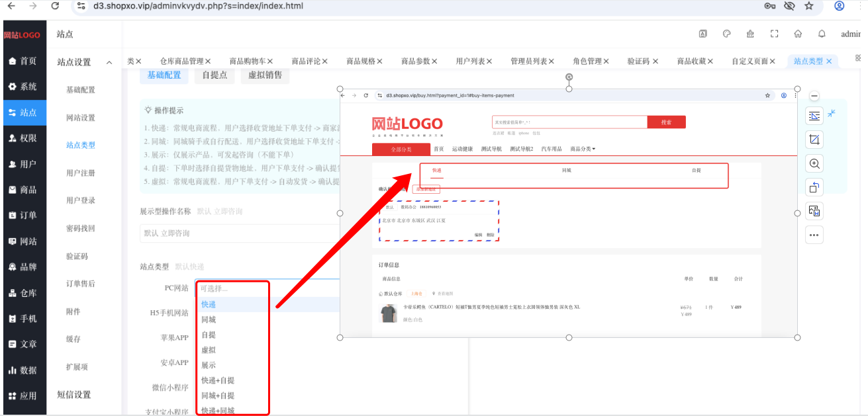The image size is (868, 416).
Task: Open the password key icon in the address bar
Action: [x=770, y=6]
